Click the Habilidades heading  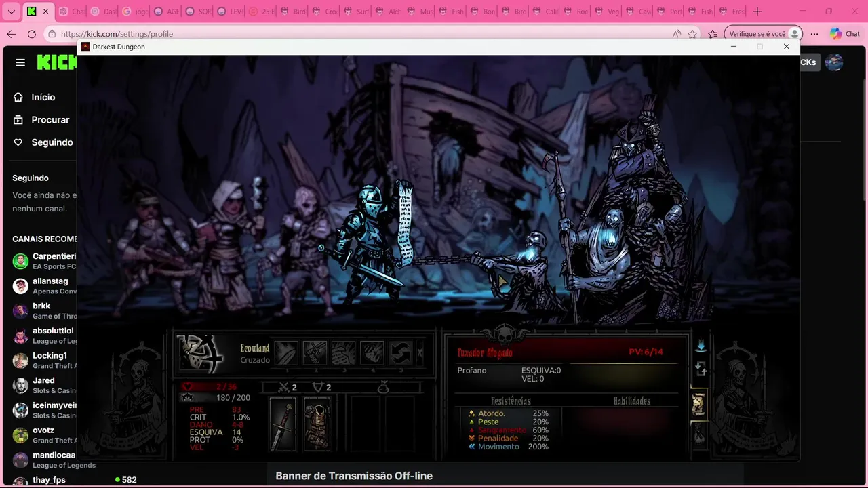pyautogui.click(x=631, y=401)
